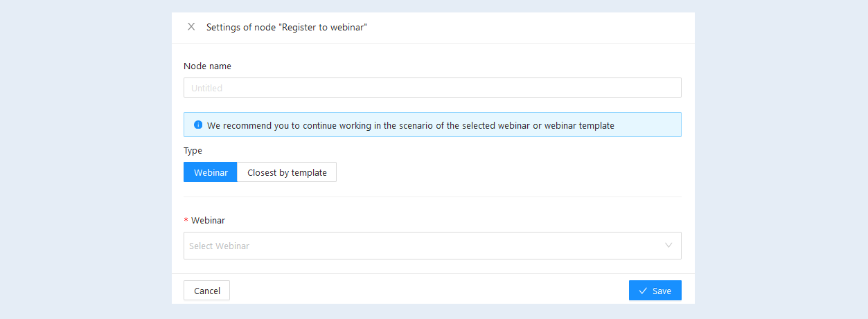Expand the Webinar dropdown chevron arrow
Screen dimensions: 868x319
pyautogui.click(x=668, y=246)
